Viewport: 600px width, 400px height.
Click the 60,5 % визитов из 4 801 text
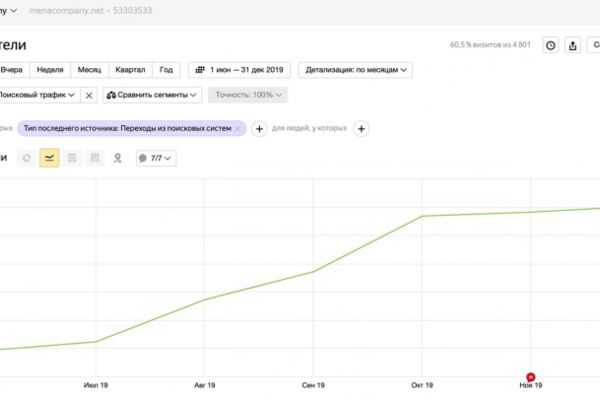coord(490,45)
